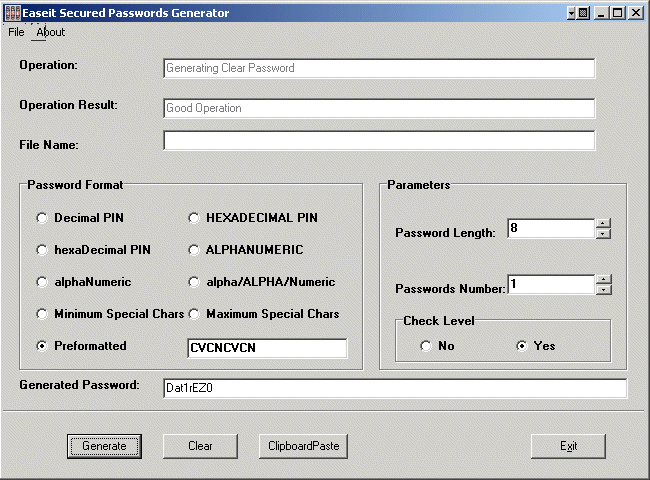Open the About menu
Viewport: 650px width, 480px height.
coord(51,32)
